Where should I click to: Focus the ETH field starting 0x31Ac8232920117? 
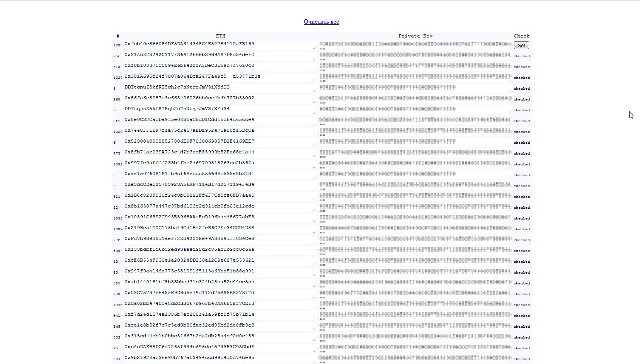click(220, 56)
